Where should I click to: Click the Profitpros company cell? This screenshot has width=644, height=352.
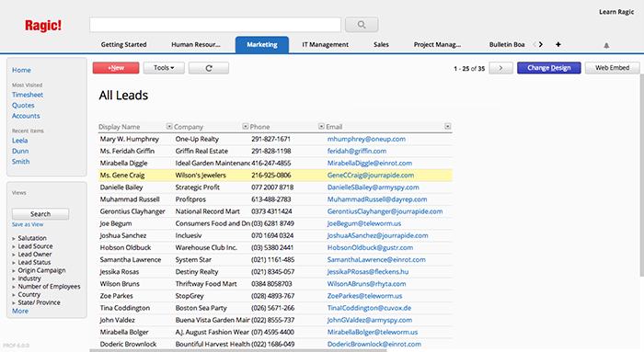pos(190,199)
